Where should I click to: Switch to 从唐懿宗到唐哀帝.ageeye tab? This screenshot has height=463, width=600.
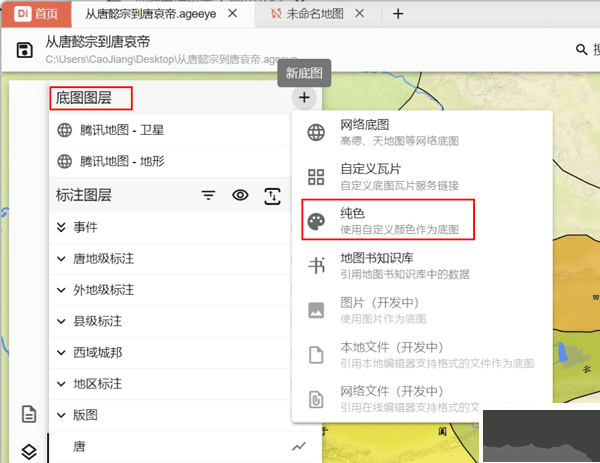(x=150, y=14)
